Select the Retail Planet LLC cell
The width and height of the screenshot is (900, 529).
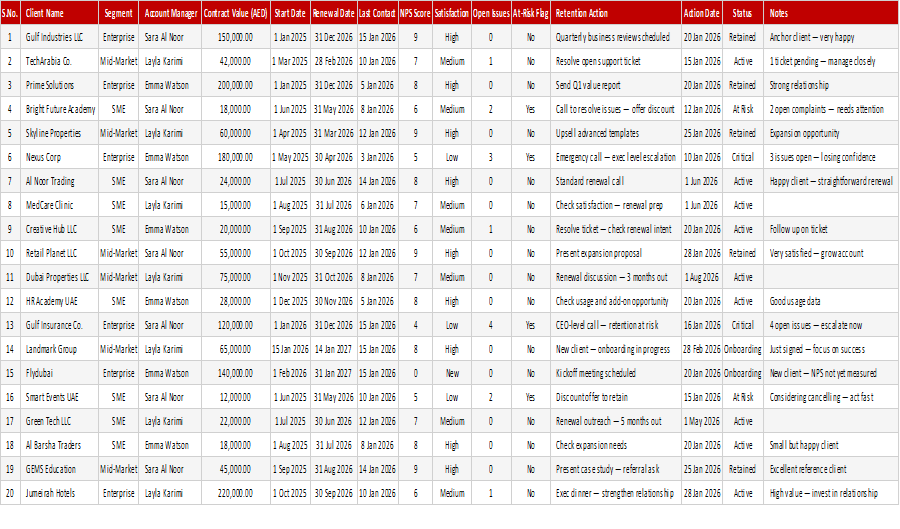tap(59, 253)
